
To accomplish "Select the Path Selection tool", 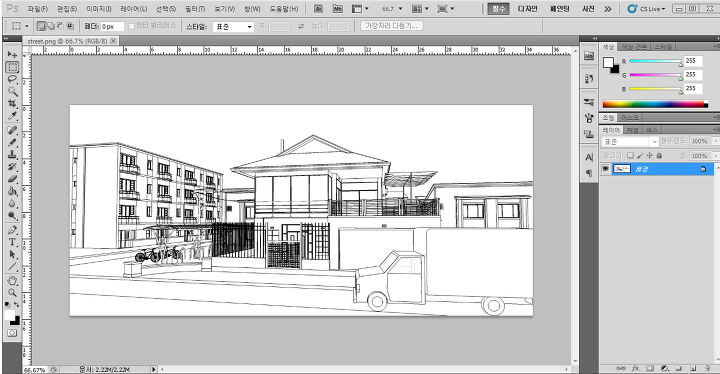I will point(12,254).
